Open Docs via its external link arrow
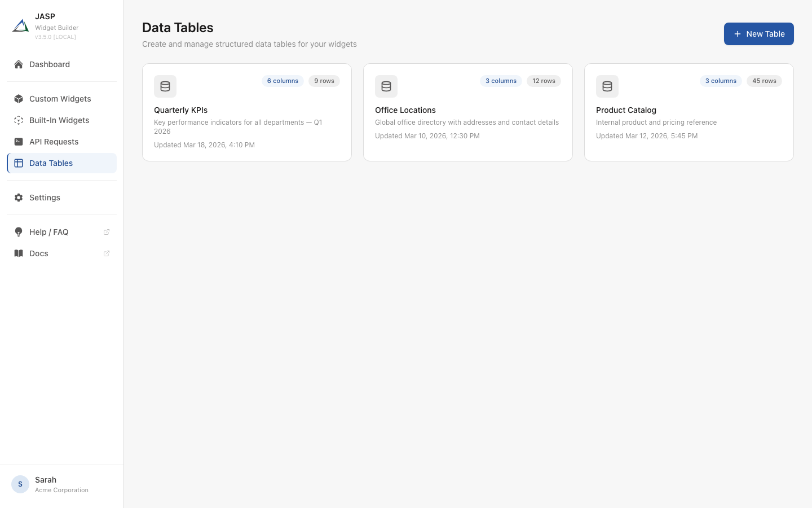The image size is (812, 508). [107, 253]
